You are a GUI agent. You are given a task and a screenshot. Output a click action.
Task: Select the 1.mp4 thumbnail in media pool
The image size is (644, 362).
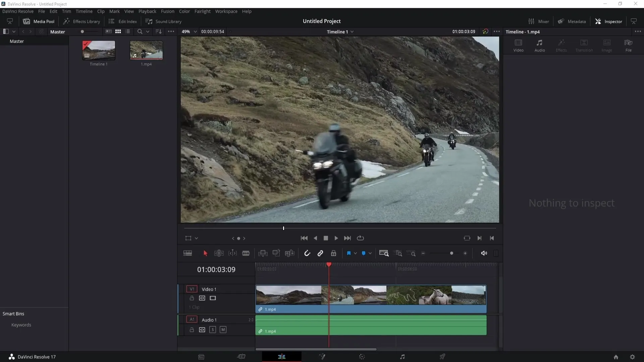click(146, 50)
